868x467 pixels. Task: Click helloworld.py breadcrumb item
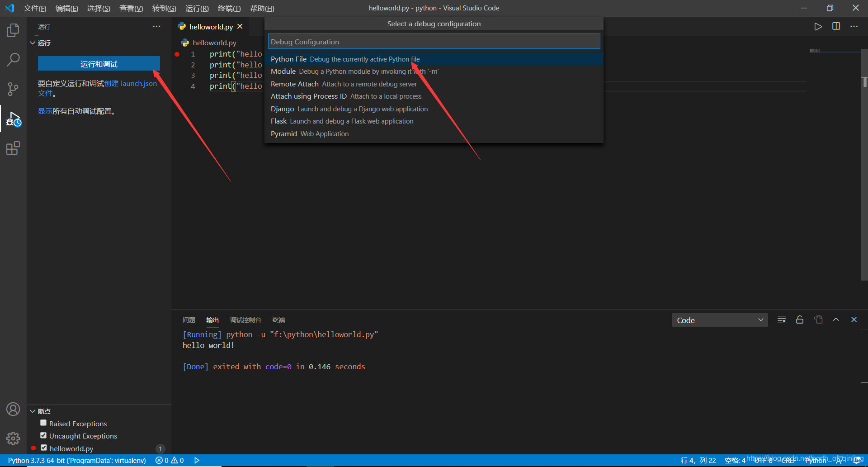(214, 43)
